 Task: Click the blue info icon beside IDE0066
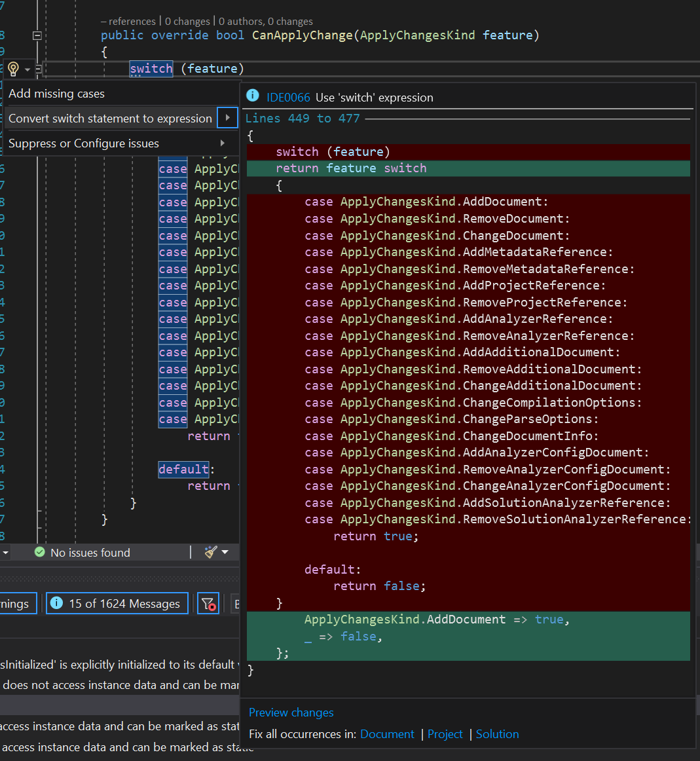pyautogui.click(x=253, y=96)
